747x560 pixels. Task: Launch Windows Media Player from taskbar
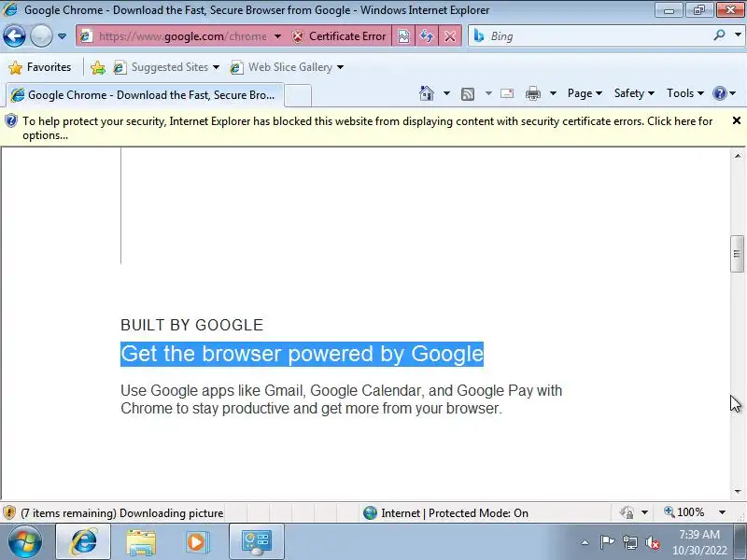(x=196, y=542)
